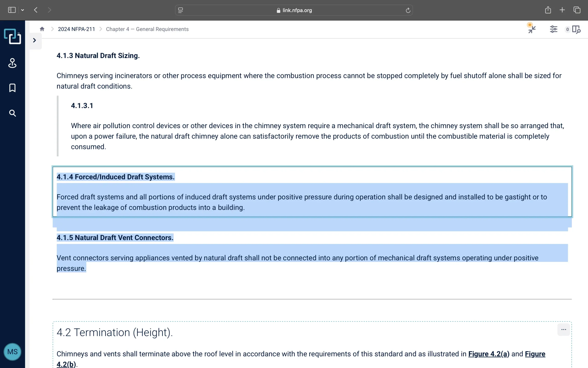Image resolution: width=588 pixels, height=368 pixels.
Task: Go to the home breadcrumb icon
Action: point(42,29)
